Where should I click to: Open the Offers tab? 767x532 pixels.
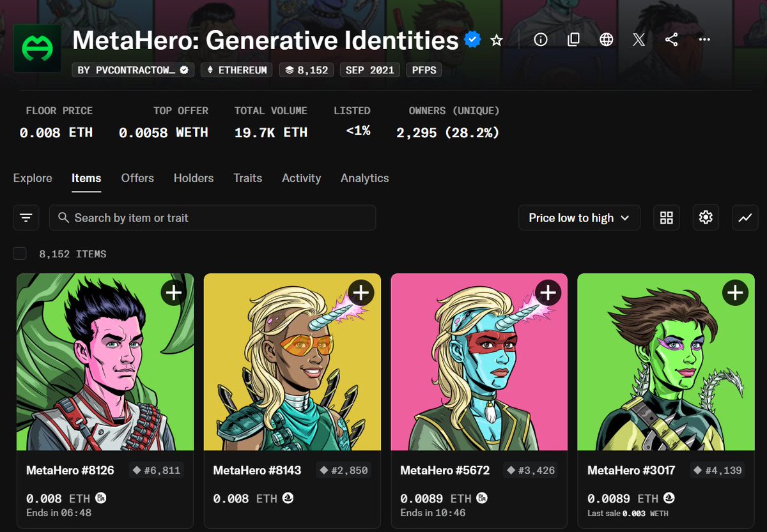click(137, 178)
